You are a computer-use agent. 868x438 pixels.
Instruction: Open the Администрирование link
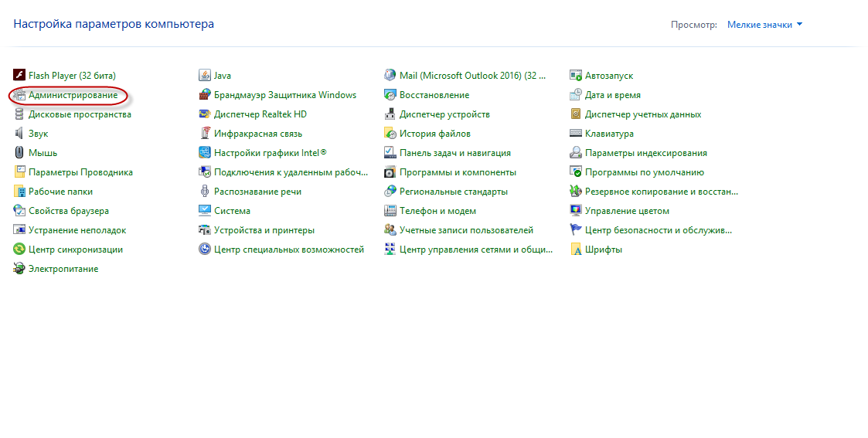73,95
